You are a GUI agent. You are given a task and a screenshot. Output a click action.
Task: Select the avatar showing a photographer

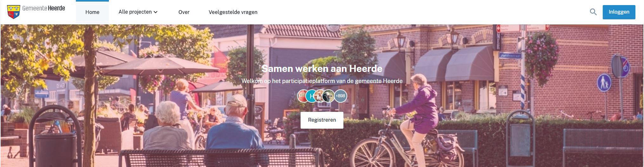(328, 96)
